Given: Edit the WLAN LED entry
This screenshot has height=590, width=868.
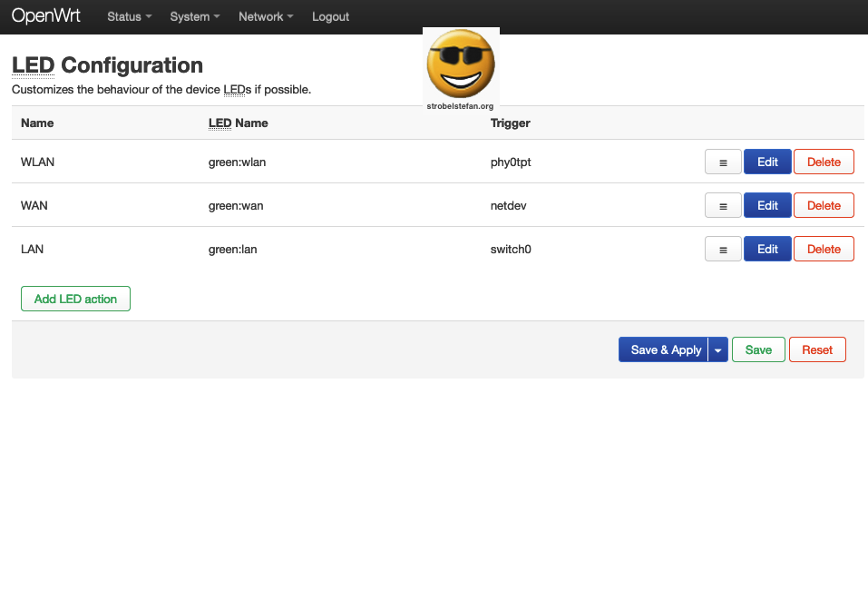Looking at the screenshot, I should point(767,162).
